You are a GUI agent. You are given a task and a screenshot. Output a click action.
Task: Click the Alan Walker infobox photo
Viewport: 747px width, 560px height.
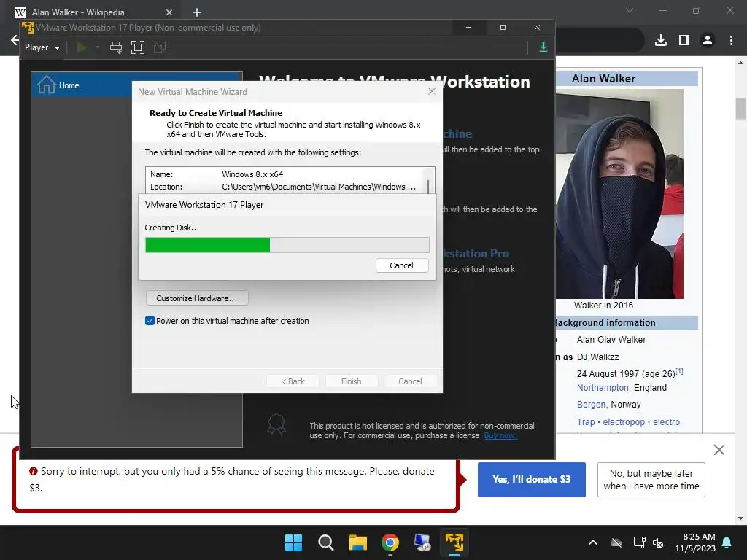[x=619, y=194]
